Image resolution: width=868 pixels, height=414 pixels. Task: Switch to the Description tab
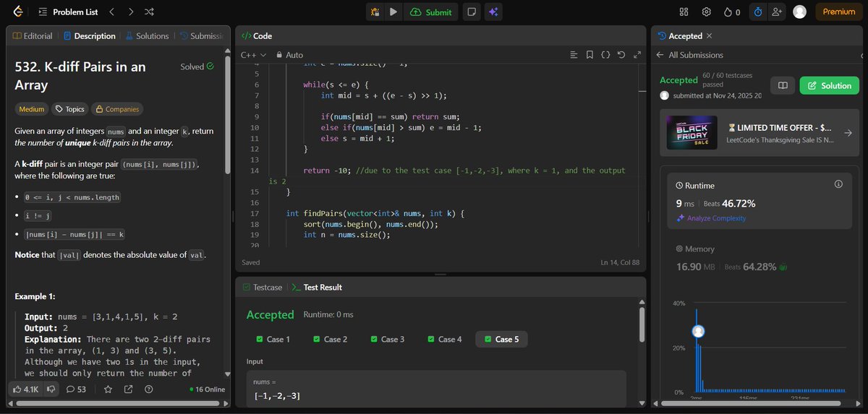90,36
